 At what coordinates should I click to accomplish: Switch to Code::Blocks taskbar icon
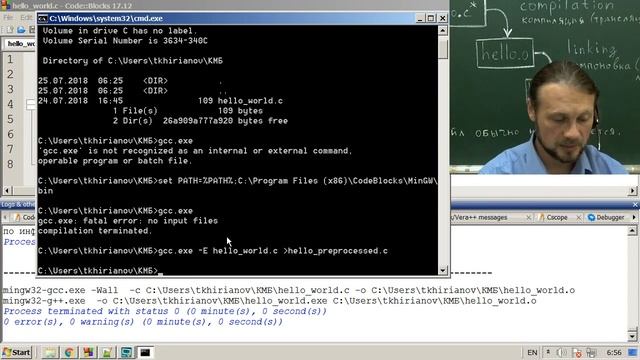[x=88, y=352]
